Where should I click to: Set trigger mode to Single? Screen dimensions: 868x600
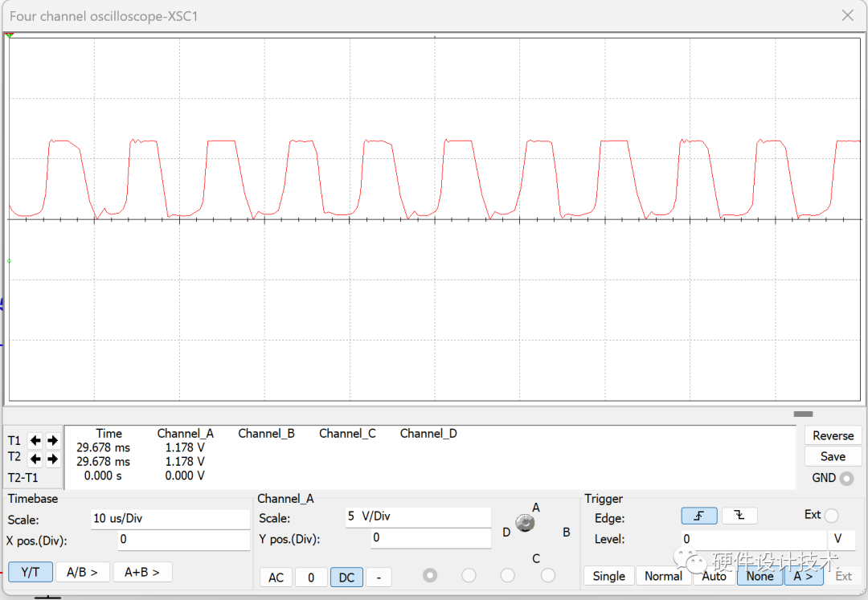pyautogui.click(x=608, y=576)
